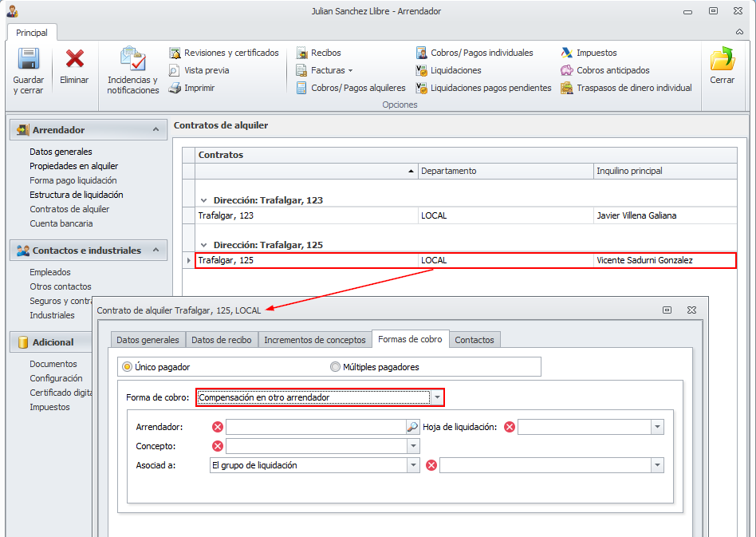
Task: Switch to the Datos generales tab
Action: point(148,340)
